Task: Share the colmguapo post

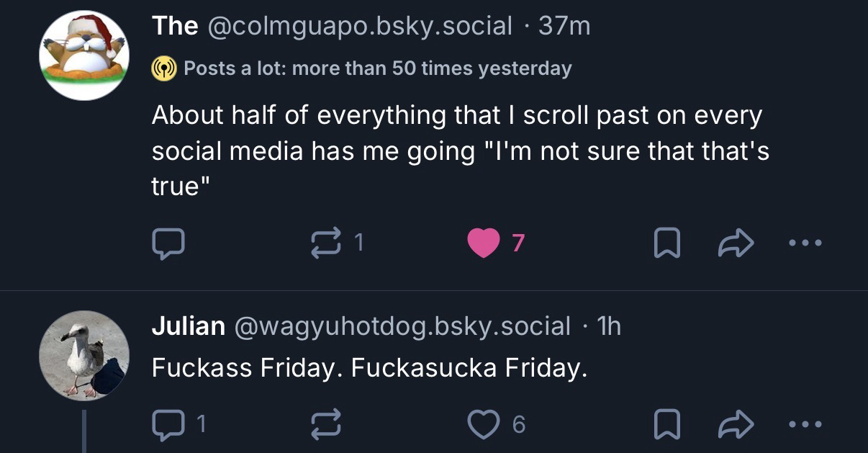Action: point(736,245)
